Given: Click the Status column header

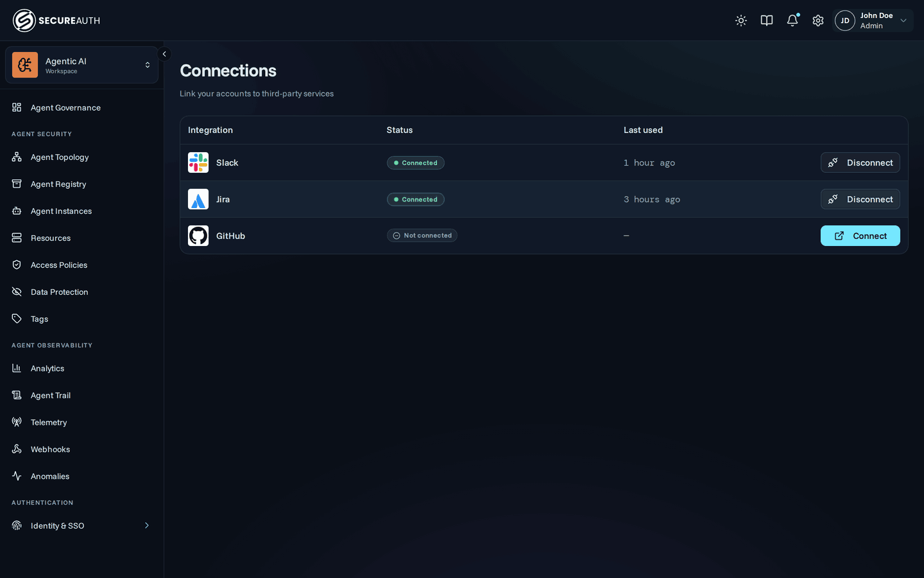Looking at the screenshot, I should coord(400,130).
